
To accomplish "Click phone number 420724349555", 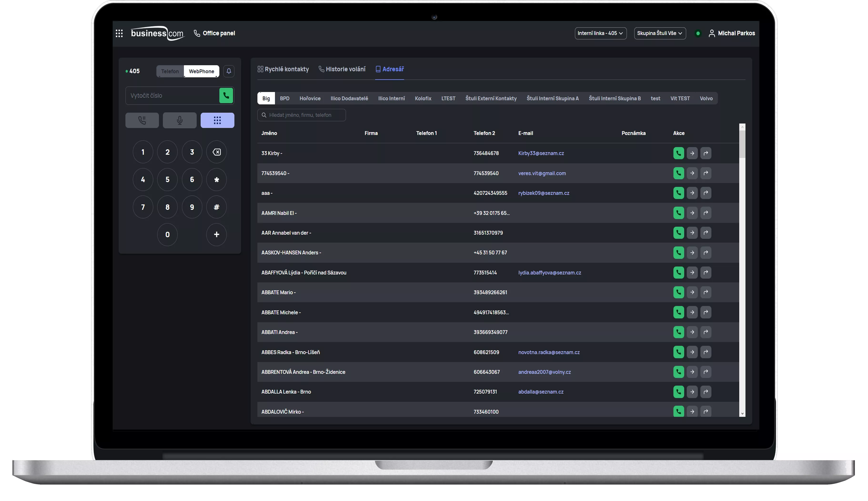I will [490, 193].
